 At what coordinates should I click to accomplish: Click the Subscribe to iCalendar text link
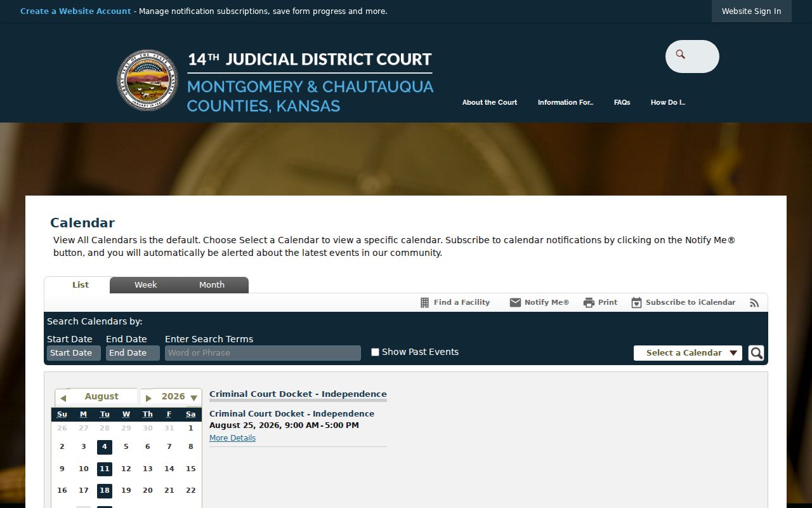[690, 302]
